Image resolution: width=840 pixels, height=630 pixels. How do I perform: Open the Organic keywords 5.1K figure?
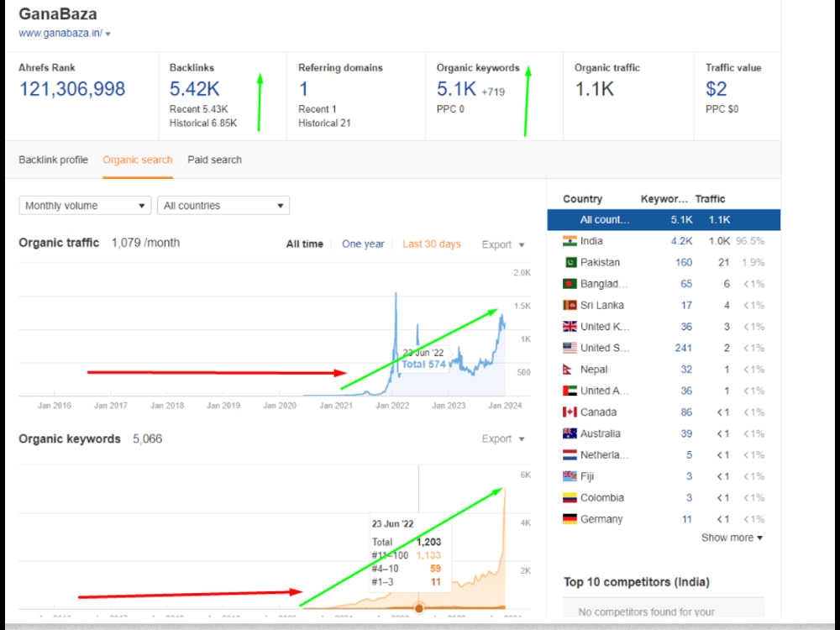[456, 89]
